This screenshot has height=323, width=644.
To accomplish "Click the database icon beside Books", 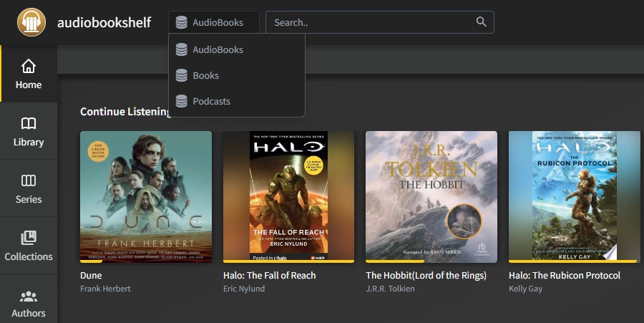I will [x=182, y=76].
